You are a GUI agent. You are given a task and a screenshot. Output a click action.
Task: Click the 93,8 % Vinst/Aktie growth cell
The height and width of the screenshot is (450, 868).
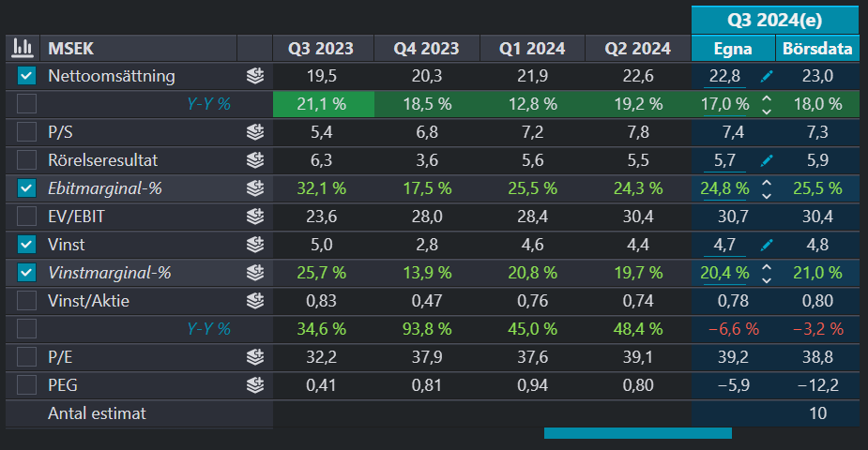coord(427,329)
